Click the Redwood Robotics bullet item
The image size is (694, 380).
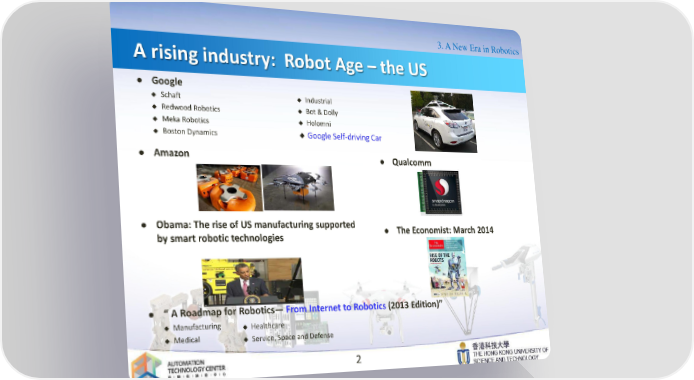[x=190, y=107]
